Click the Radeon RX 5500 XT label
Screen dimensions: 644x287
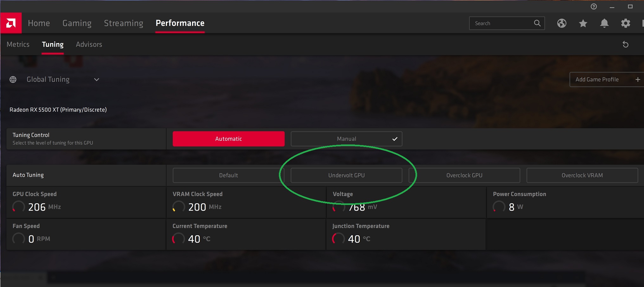pos(58,110)
